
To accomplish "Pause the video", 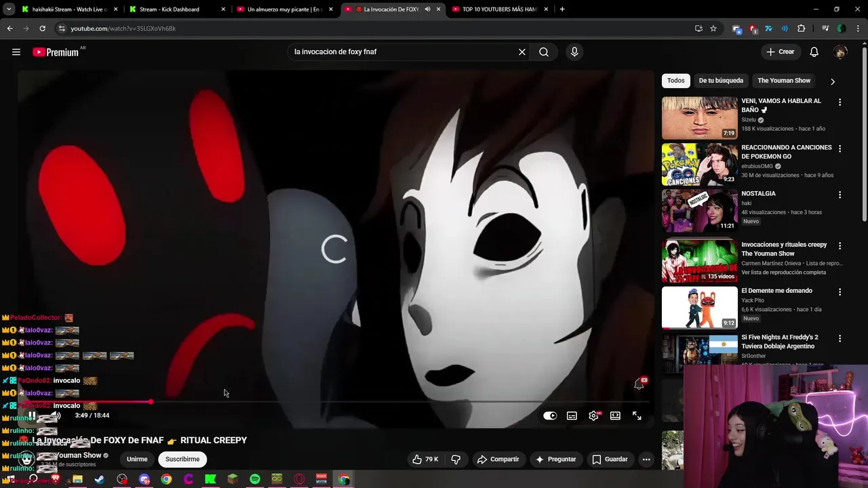I will pyautogui.click(x=32, y=415).
